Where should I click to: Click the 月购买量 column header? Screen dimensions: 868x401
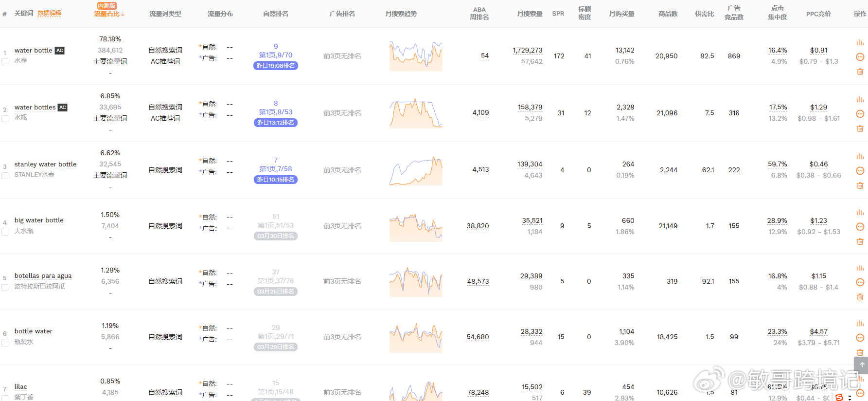pyautogui.click(x=621, y=14)
